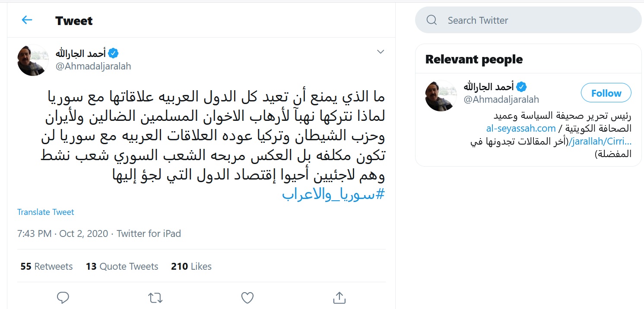Click the search magnifier icon

tap(431, 20)
